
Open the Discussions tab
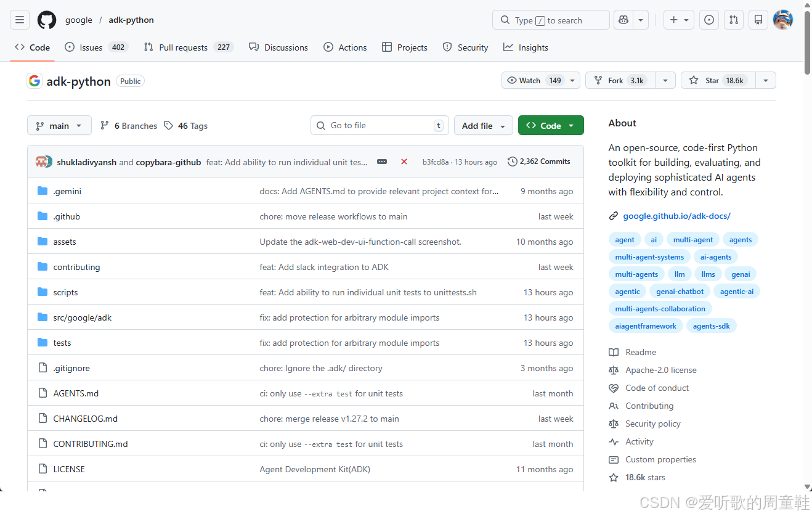tap(278, 47)
